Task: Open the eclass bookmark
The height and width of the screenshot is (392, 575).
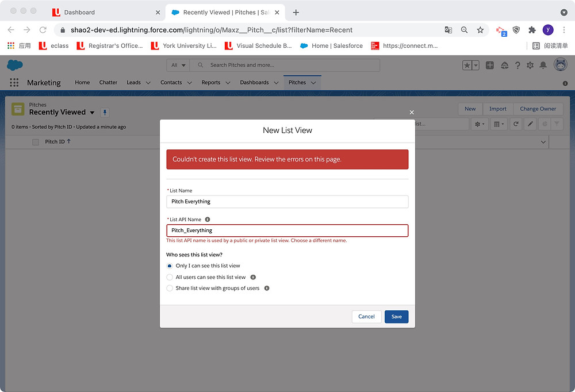Action: [x=53, y=46]
